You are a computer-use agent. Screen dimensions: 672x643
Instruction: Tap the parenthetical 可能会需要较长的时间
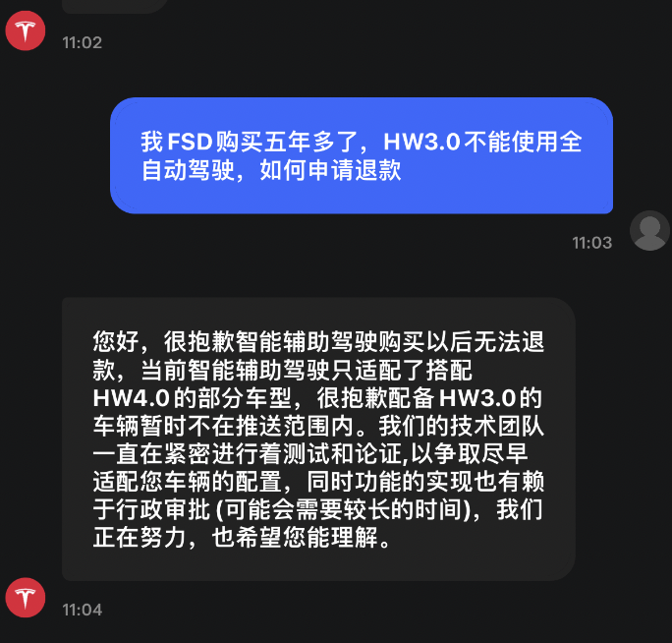tap(343, 509)
